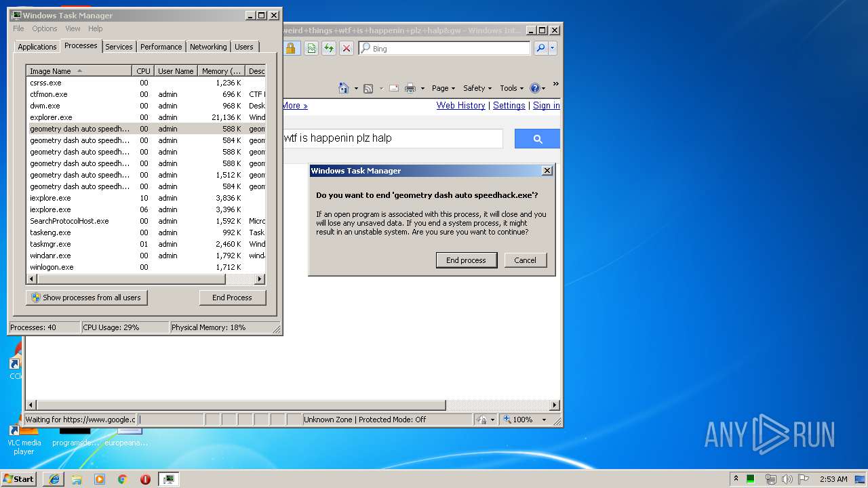The image size is (868, 488).
Task: Click the Google search box text
Action: 338,138
